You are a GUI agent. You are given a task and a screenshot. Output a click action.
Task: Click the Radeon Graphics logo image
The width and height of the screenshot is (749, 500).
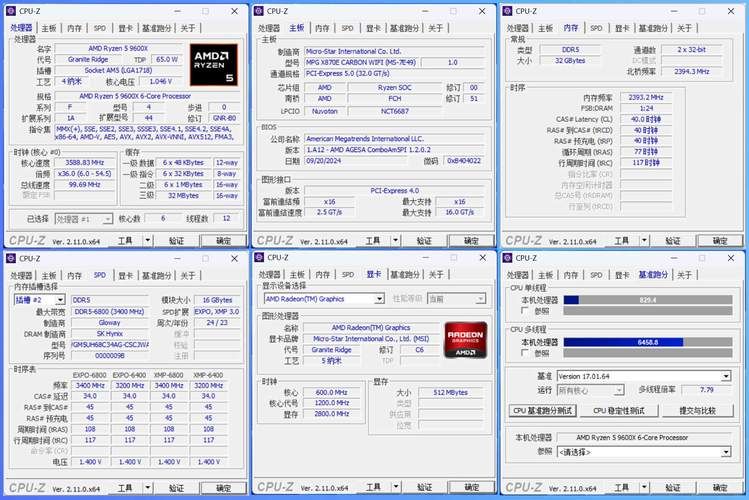(x=465, y=339)
